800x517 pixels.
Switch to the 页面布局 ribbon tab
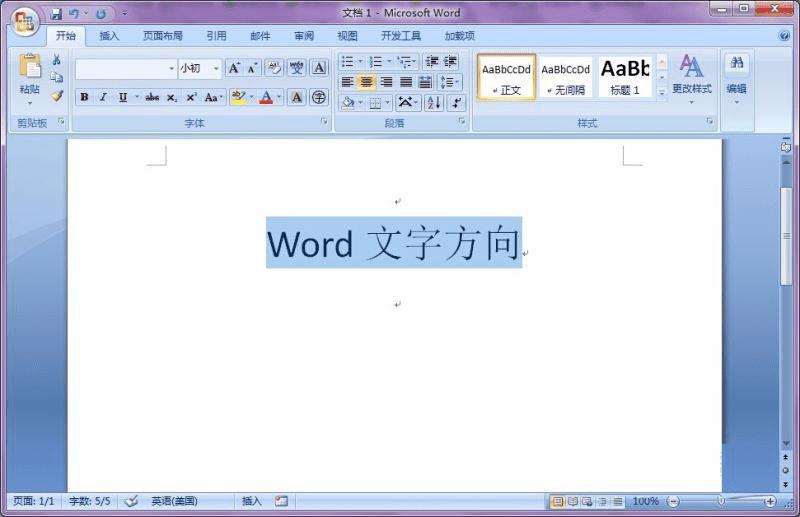point(163,36)
